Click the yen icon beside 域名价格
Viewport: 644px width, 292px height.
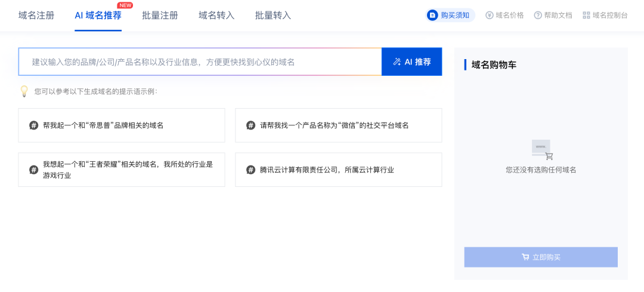point(489,15)
